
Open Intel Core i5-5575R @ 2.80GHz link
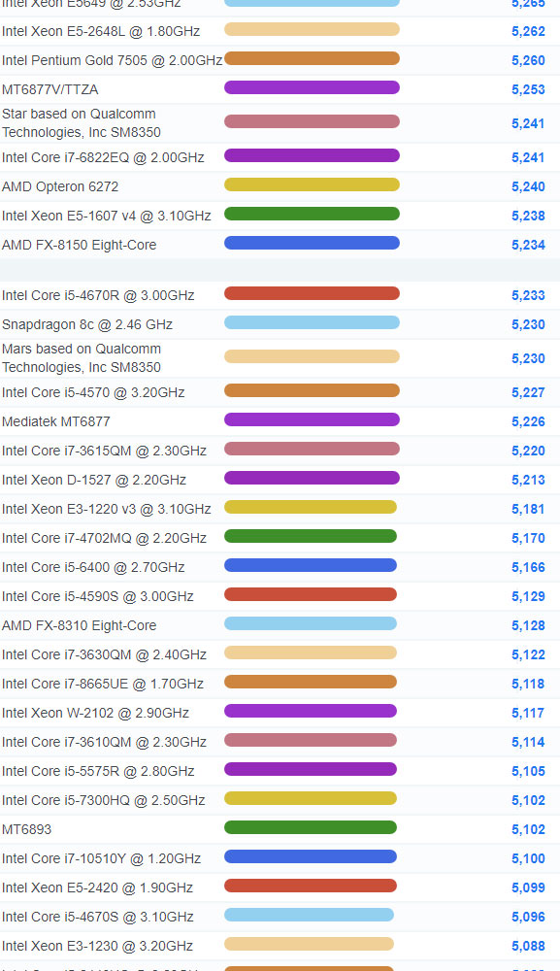pyautogui.click(x=98, y=771)
